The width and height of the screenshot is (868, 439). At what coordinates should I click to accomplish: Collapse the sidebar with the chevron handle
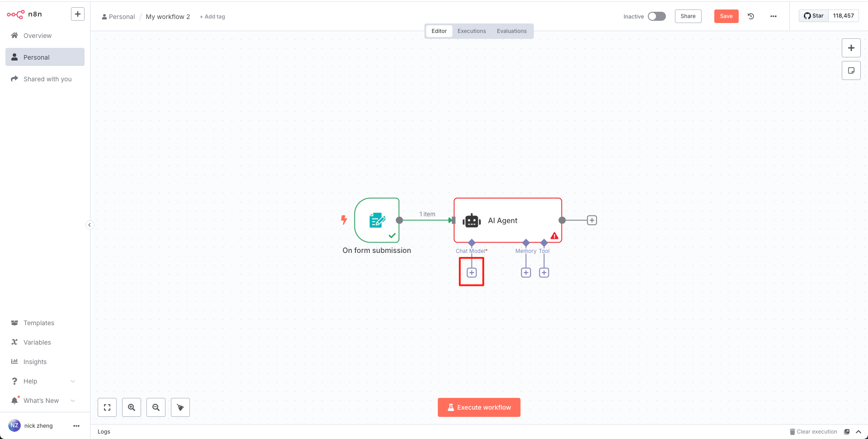click(x=90, y=225)
